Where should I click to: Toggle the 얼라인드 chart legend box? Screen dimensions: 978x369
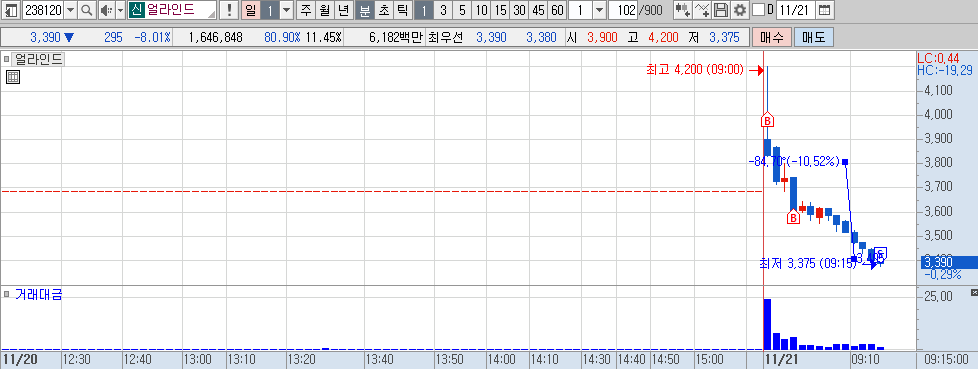point(6,60)
